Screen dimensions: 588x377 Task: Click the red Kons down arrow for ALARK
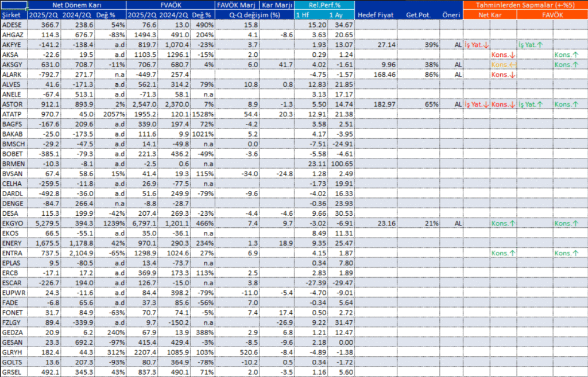coord(504,74)
